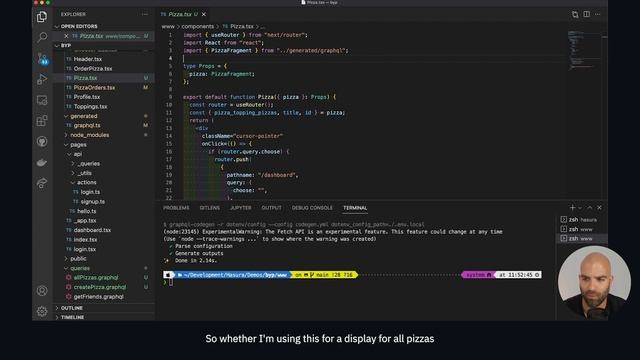Switch to the Debug Console tab
Image resolution: width=640 pixels, height=360 pixels.
coord(312,208)
